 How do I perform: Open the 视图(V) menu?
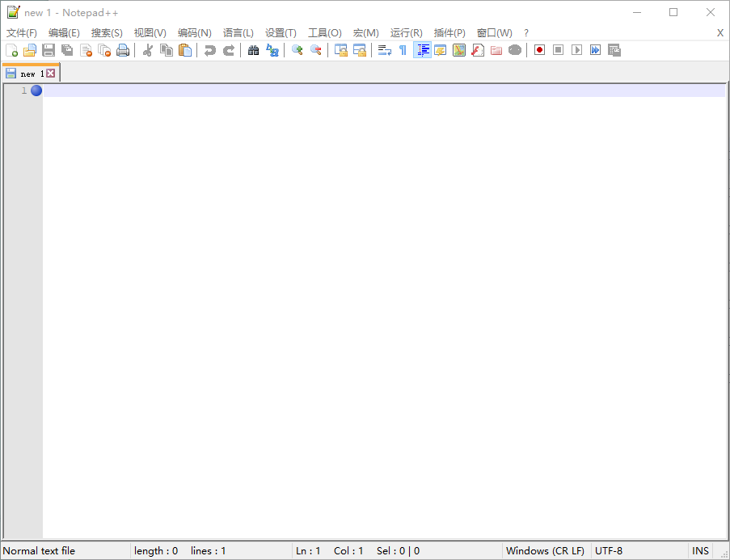point(150,33)
